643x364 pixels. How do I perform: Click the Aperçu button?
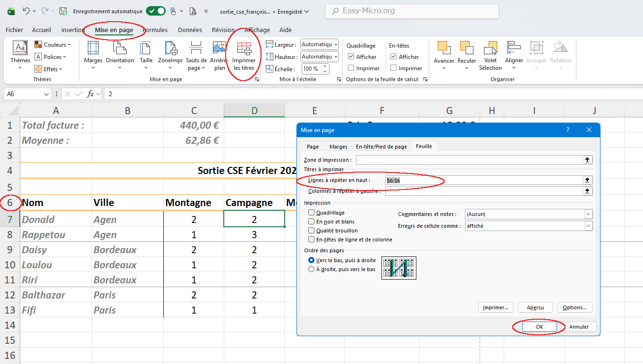tap(535, 307)
